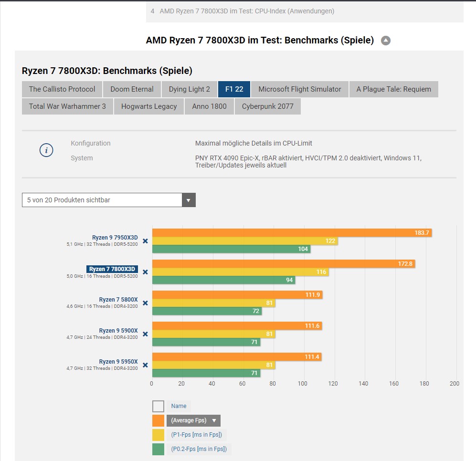476x461 pixels.
Task: Select the (P0.2-Fps [ms in Fps]) legend label
Action: tap(199, 449)
